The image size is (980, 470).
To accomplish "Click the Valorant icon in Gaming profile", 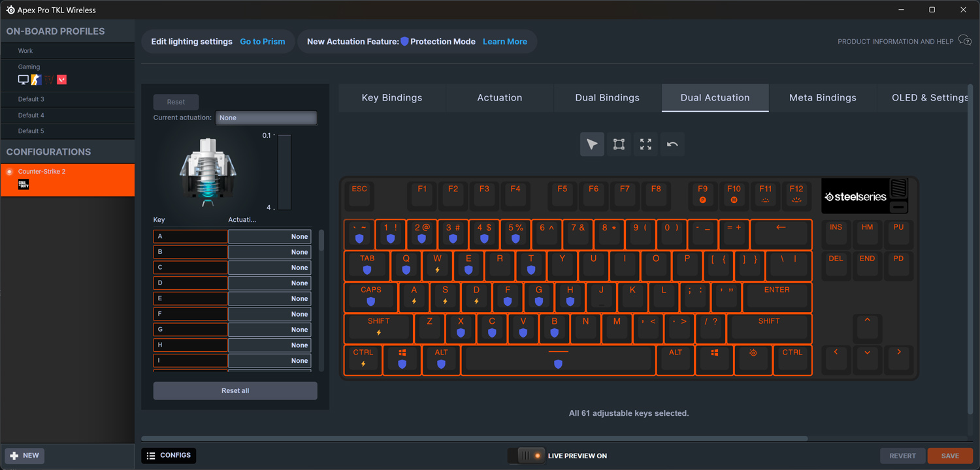I will click(62, 80).
